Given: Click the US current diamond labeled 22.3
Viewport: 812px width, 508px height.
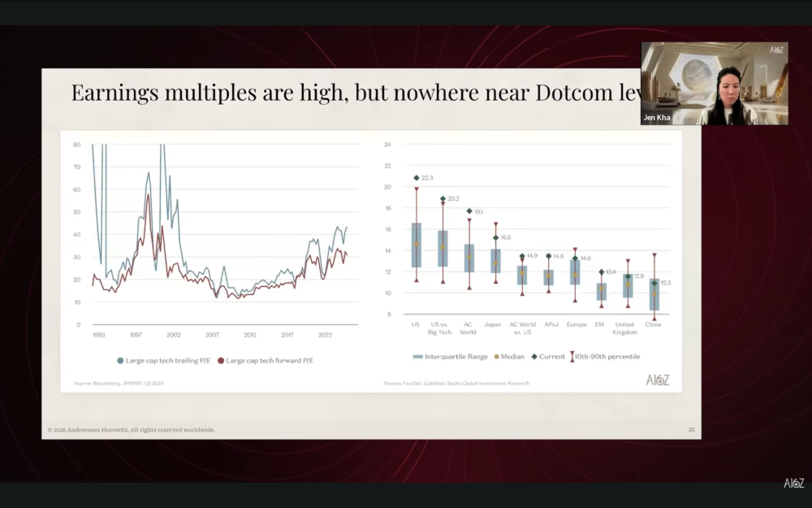Looking at the screenshot, I should point(417,178).
